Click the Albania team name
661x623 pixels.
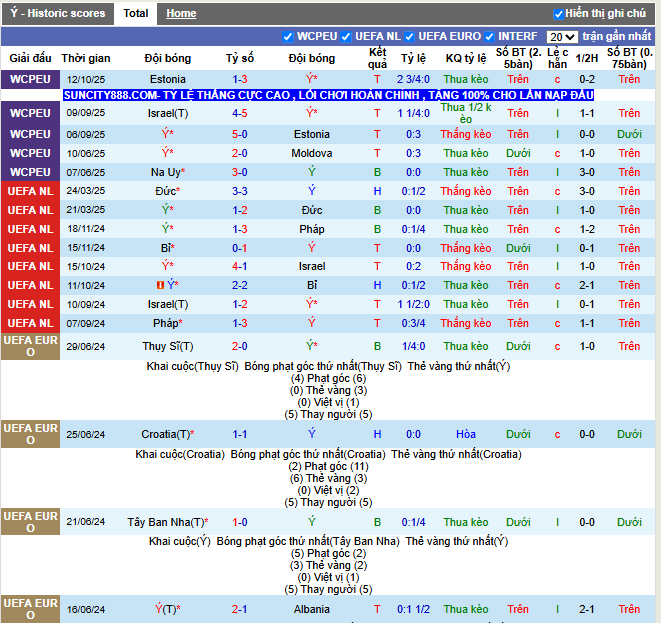(311, 609)
